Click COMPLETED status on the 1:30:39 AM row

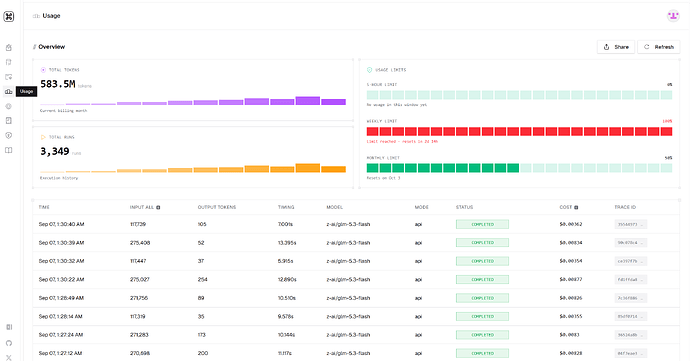482,243
